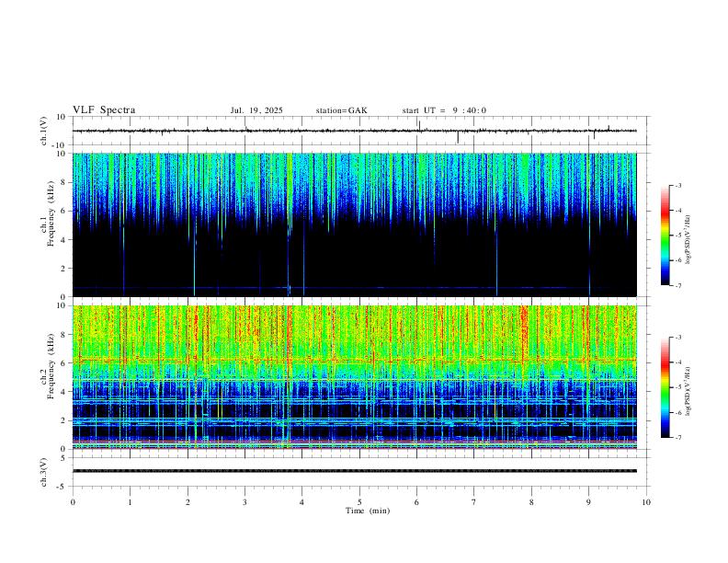Click time axis tick label '8'

tap(531, 502)
